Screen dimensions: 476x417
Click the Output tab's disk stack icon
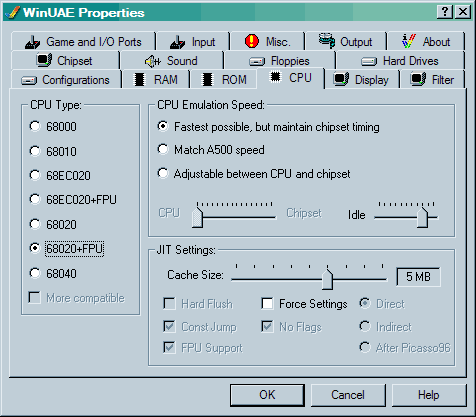click(327, 41)
